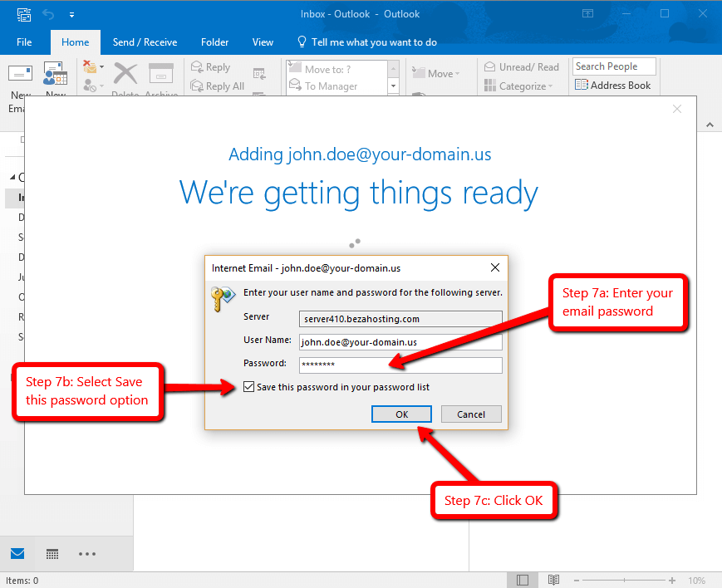Click OK in the Internet Email dialog

click(x=401, y=414)
